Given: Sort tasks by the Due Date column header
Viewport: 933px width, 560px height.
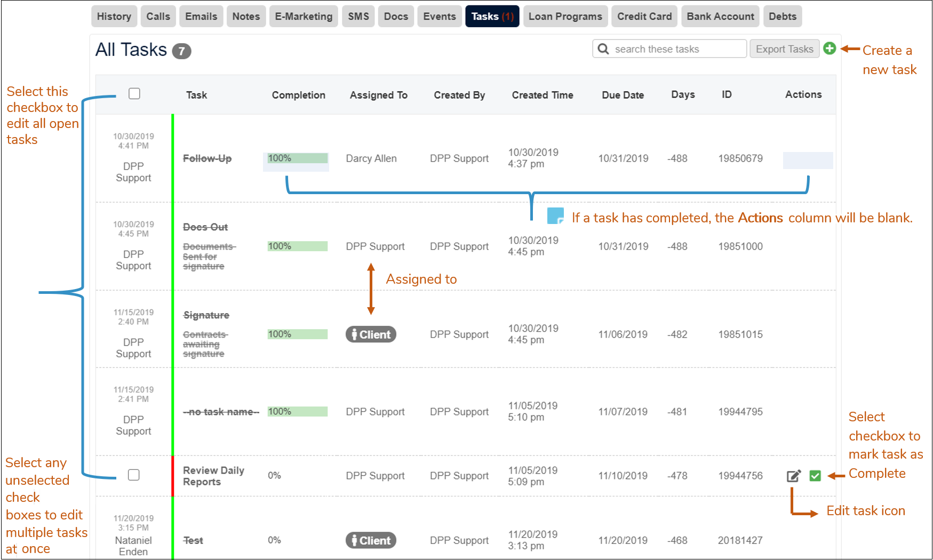Looking at the screenshot, I should tap(622, 94).
